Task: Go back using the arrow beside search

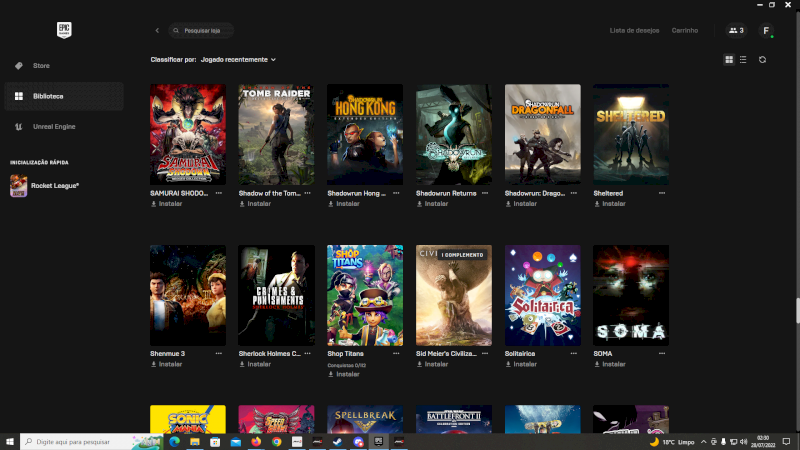Action: coord(157,31)
